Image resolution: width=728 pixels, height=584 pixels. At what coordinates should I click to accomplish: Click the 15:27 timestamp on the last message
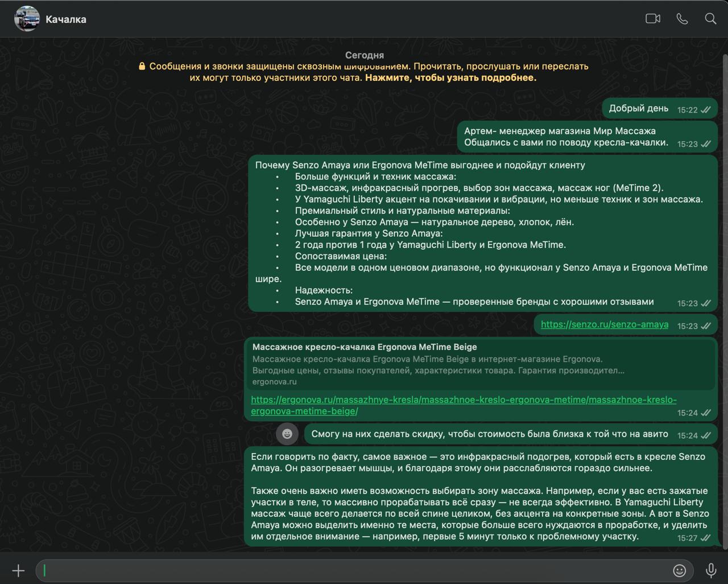click(x=687, y=538)
